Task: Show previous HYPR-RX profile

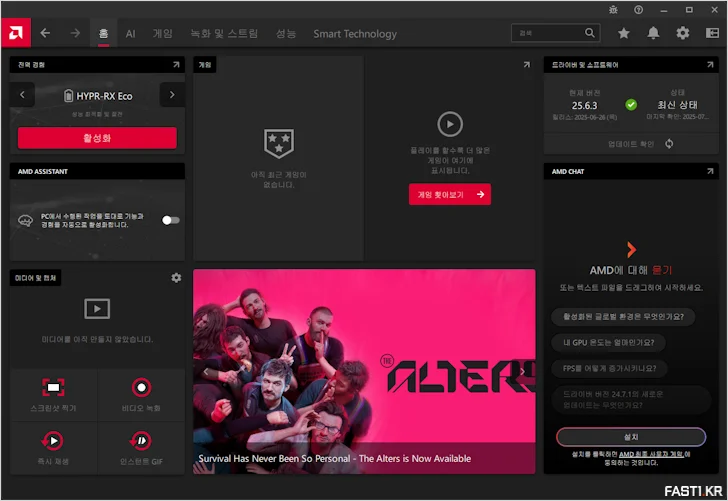Action: click(22, 95)
